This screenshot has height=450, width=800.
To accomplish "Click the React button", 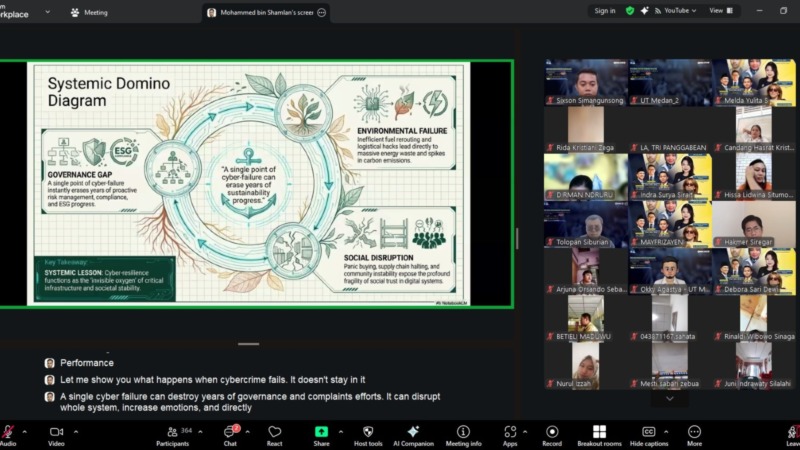I will 274,435.
